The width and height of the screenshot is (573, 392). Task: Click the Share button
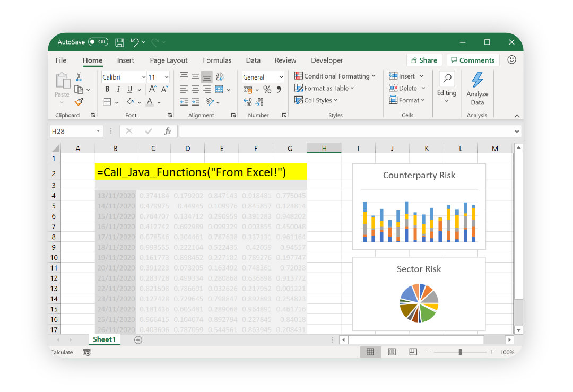pos(424,60)
